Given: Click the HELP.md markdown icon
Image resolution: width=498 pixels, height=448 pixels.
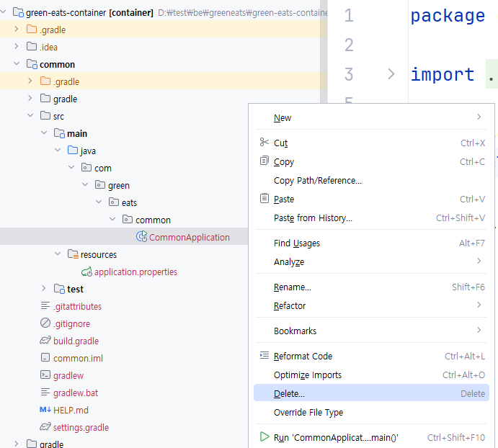Looking at the screenshot, I should tap(45, 410).
